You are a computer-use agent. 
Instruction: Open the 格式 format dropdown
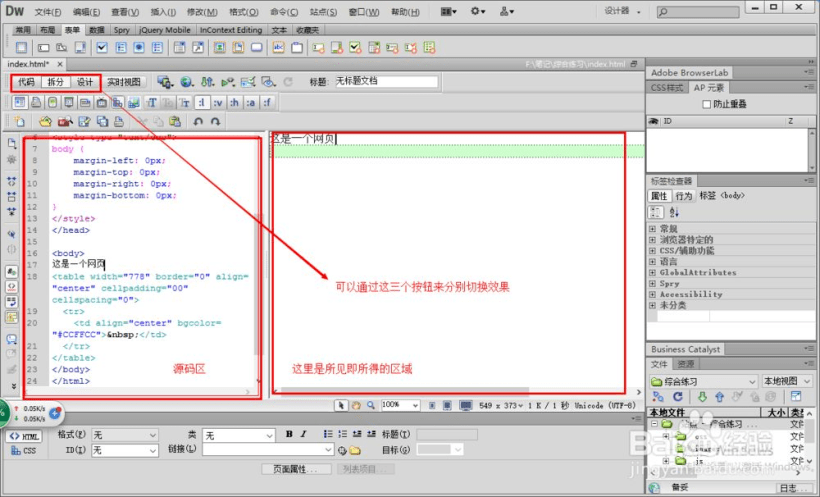125,435
